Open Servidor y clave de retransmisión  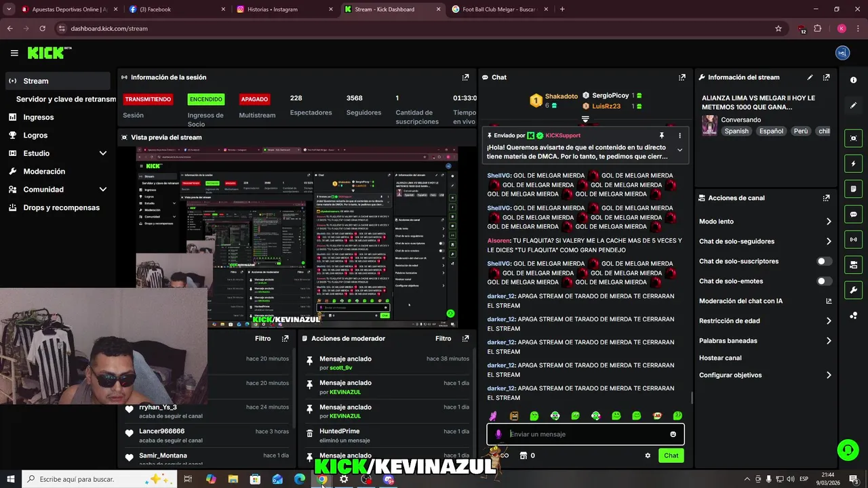tap(66, 99)
